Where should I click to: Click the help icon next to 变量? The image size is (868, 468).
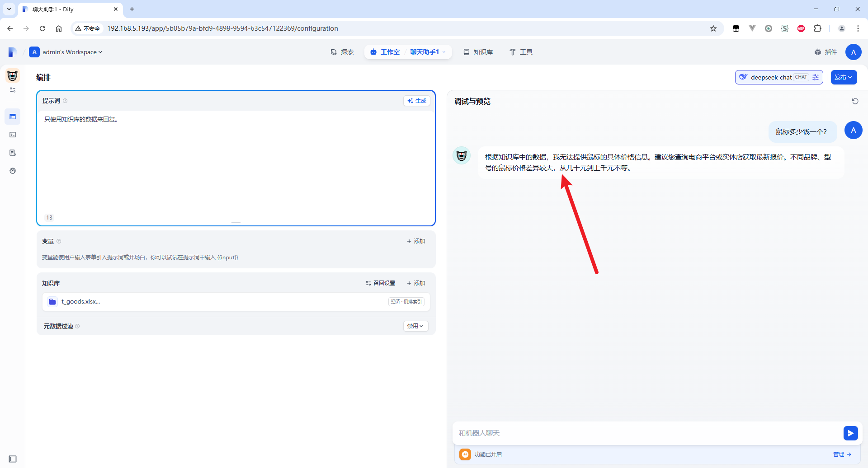tap(59, 241)
